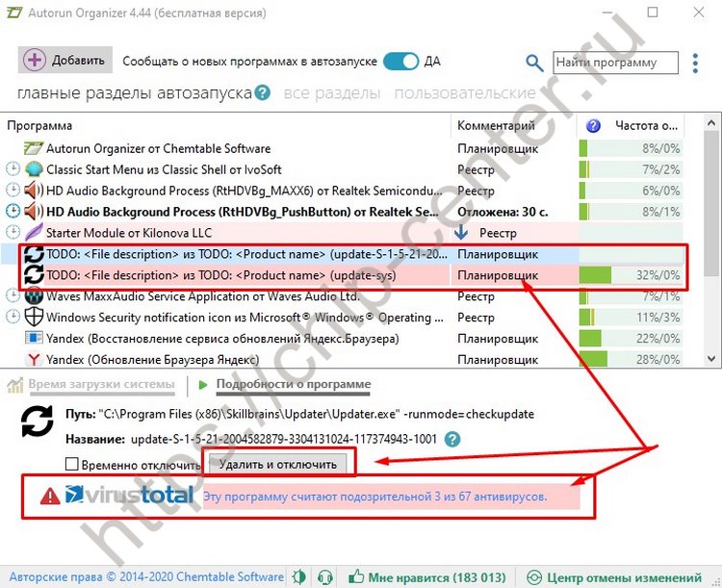Click the Windows Security shield icon
The width and height of the screenshot is (722, 588).
34,318
